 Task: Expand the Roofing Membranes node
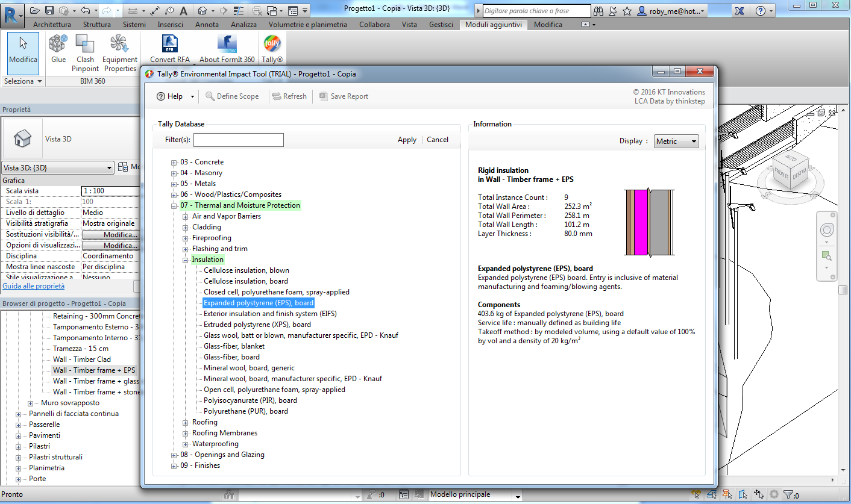click(186, 434)
